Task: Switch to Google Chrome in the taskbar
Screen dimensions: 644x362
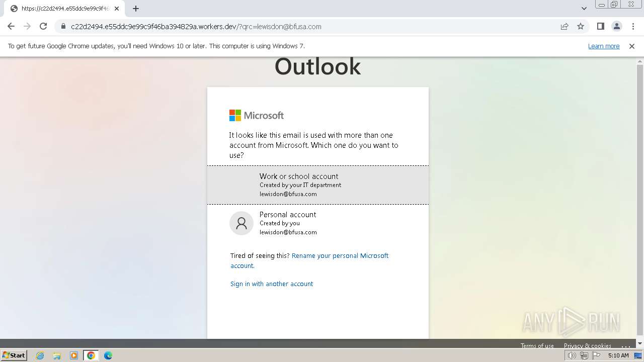Action: 91,355
